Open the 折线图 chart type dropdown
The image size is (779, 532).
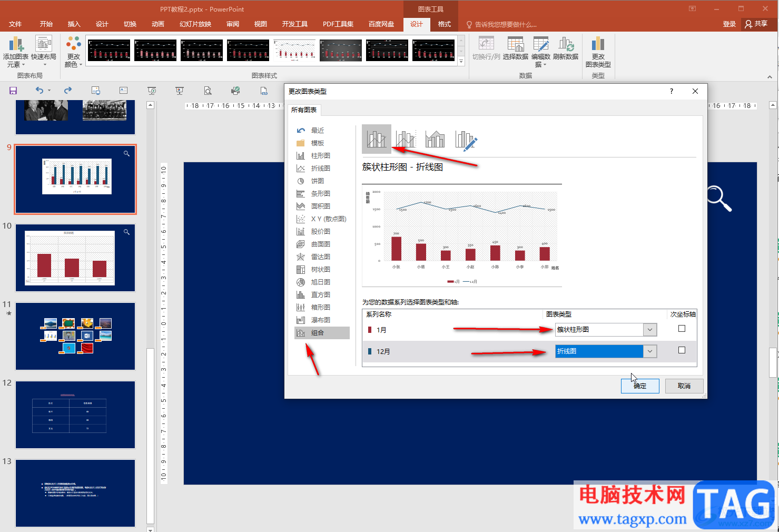(650, 351)
